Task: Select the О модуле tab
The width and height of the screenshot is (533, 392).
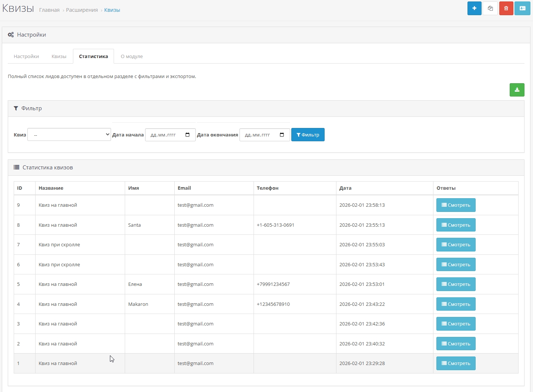Action: coord(131,57)
